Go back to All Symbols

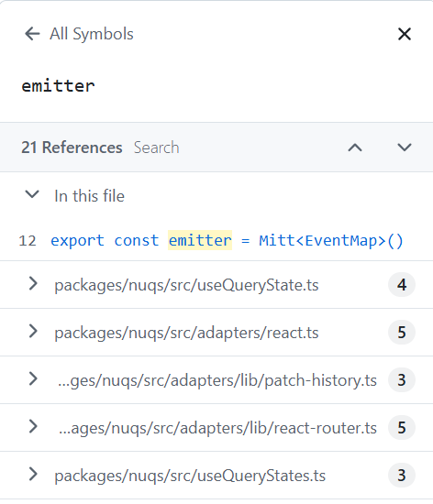click(32, 34)
